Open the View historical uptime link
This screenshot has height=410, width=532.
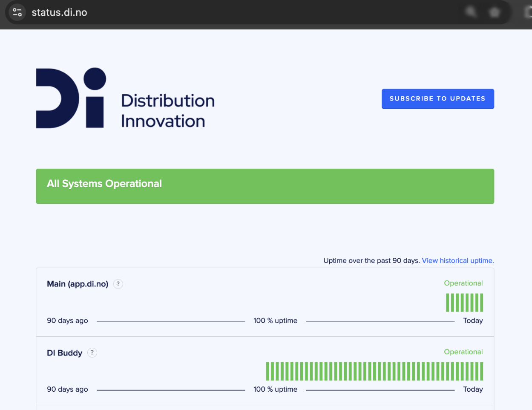[458, 260]
